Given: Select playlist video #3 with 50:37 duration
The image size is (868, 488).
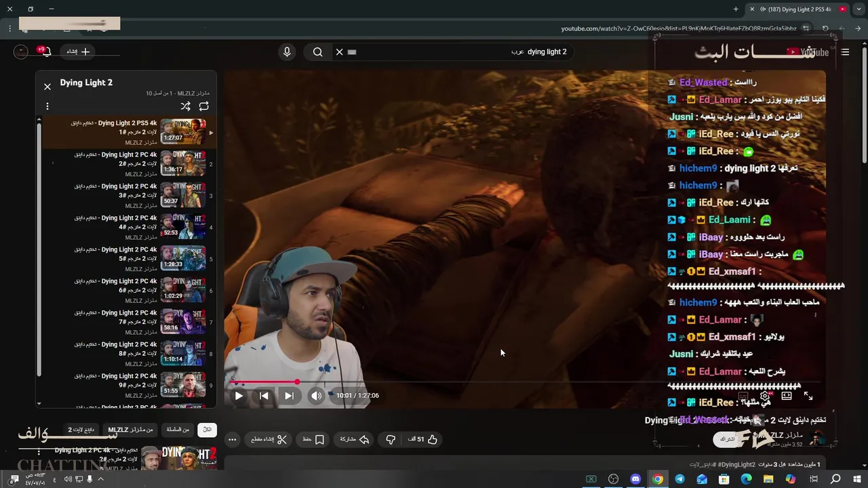Looking at the screenshot, I should 129,196.
